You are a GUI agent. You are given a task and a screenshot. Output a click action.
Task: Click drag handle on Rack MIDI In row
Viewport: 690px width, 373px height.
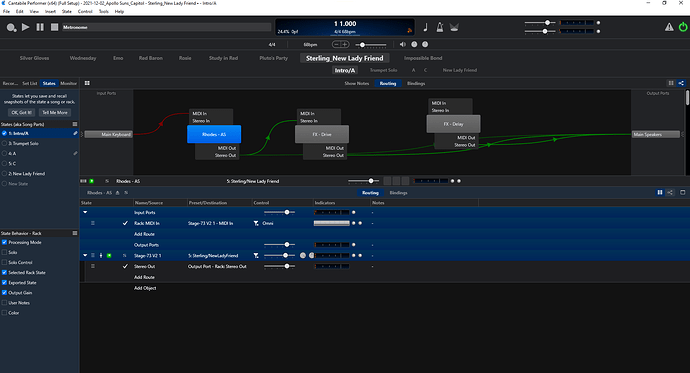[93, 223]
